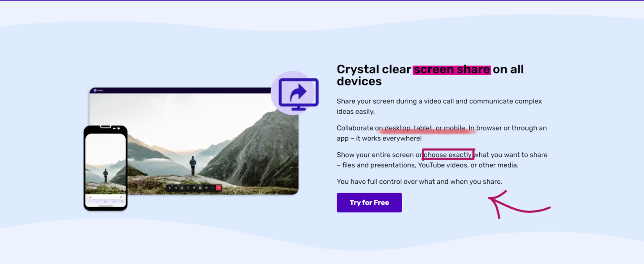Click the highlighted "screen share" heading text
Image resolution: width=644 pixels, height=264 pixels.
tap(452, 69)
